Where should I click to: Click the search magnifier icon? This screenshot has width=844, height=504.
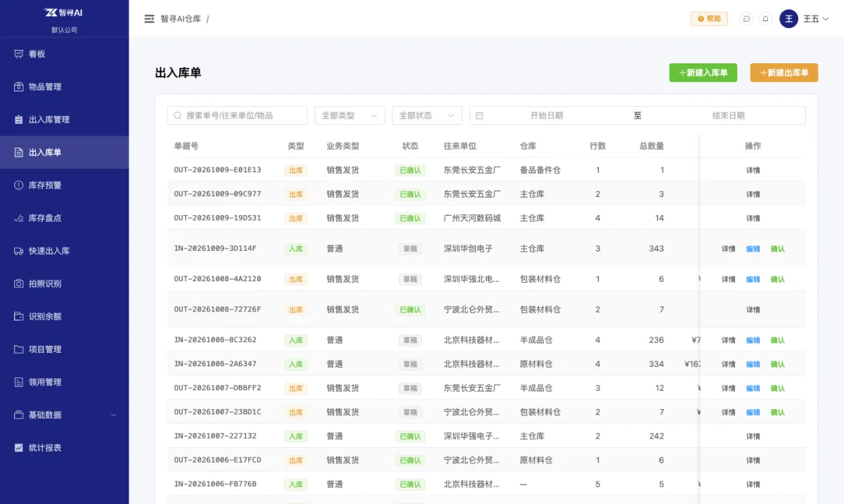click(x=179, y=115)
